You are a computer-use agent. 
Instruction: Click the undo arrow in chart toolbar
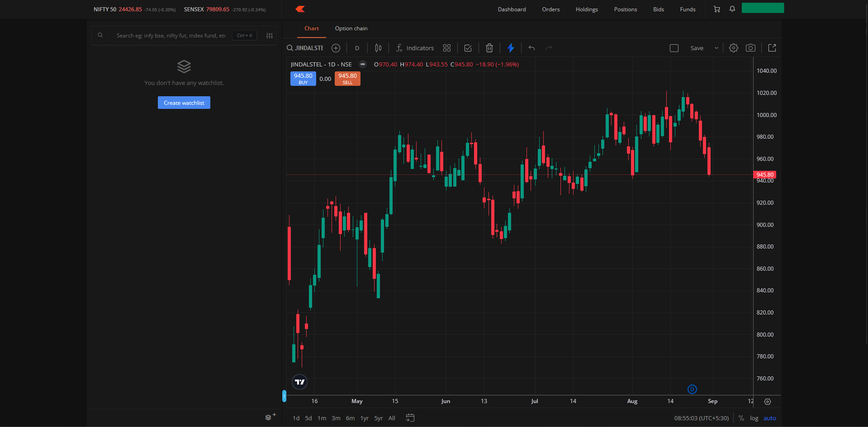(x=531, y=48)
